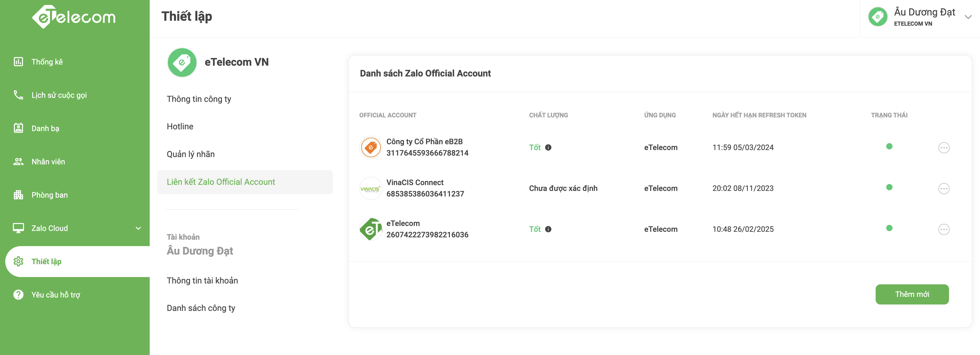Select Thông tin công ty menu item

[x=199, y=99]
